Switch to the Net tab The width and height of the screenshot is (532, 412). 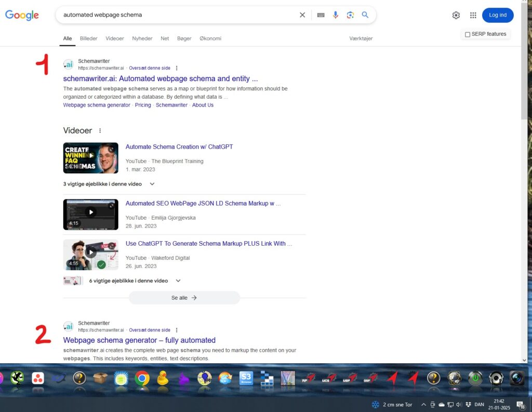pyautogui.click(x=165, y=38)
